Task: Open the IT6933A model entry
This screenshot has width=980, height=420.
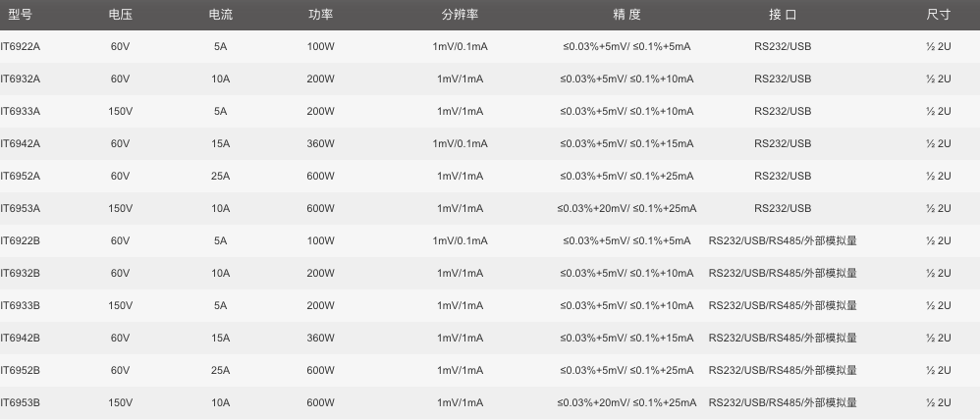Action: 21,112
